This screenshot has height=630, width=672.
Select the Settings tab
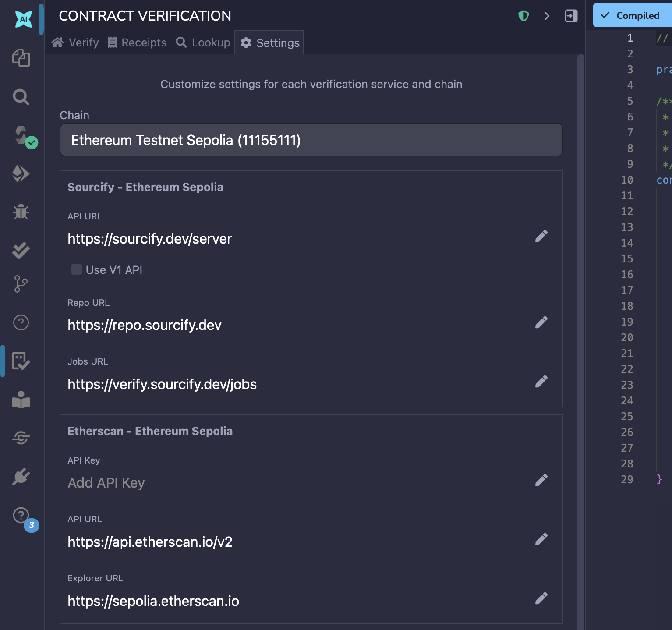pos(269,43)
